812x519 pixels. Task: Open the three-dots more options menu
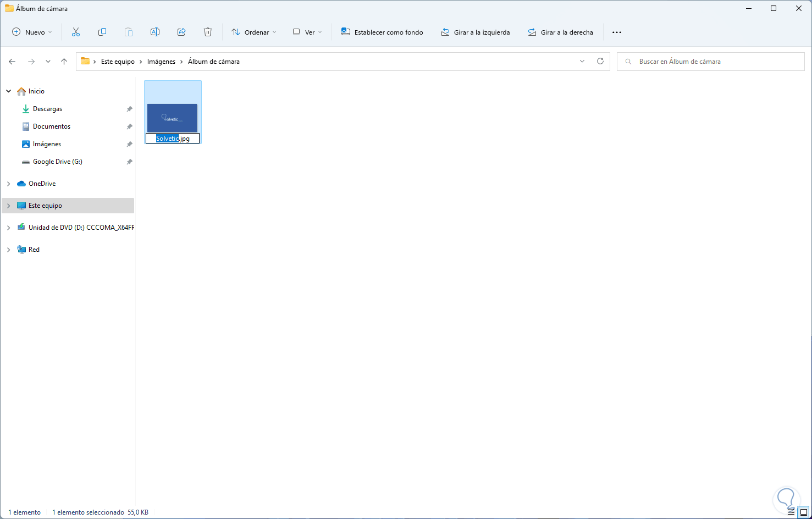[x=617, y=32]
